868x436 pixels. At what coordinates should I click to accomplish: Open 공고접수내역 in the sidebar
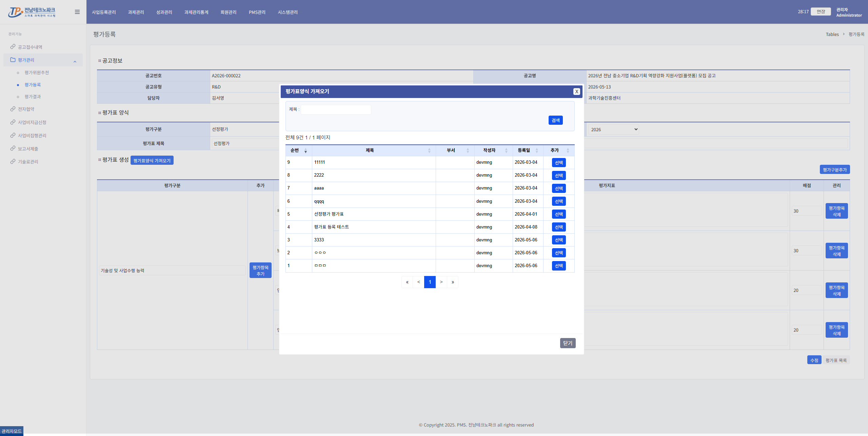[x=30, y=47]
